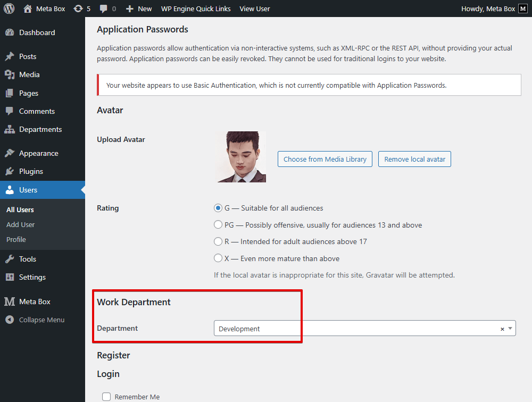Select the R rating option
532x402 pixels.
218,241
